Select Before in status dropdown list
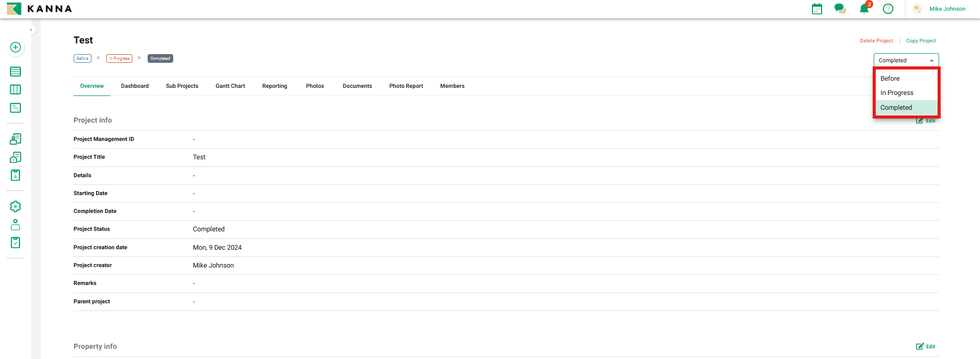The height and width of the screenshot is (359, 980). [890, 79]
